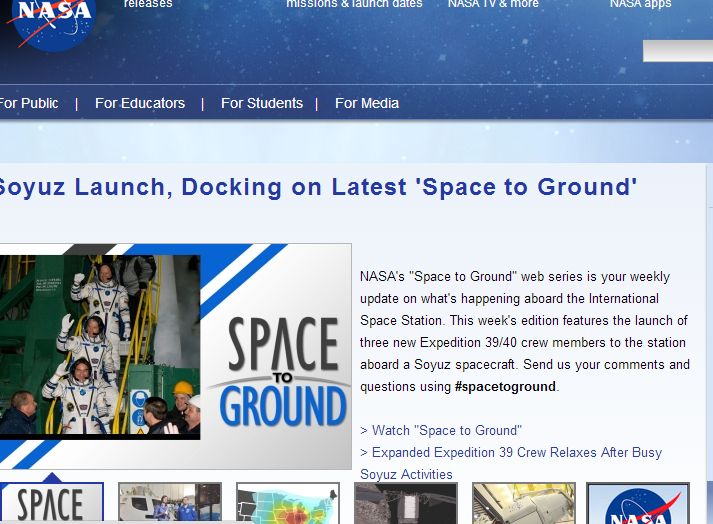713x524 pixels.
Task: Open the NASA apps link
Action: (640, 4)
